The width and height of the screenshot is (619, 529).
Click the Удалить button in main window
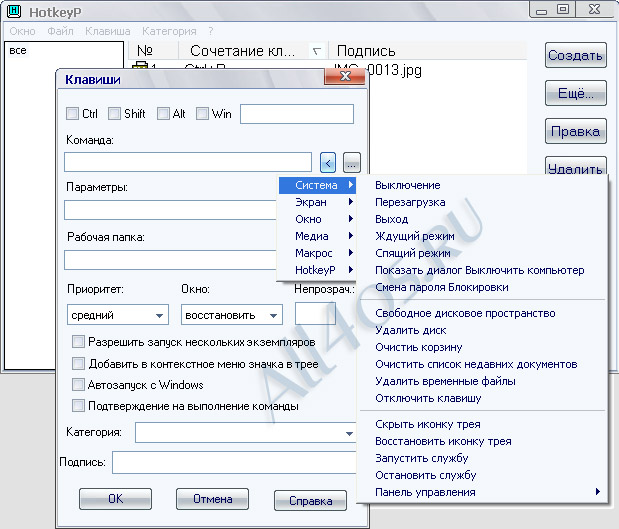(x=576, y=166)
